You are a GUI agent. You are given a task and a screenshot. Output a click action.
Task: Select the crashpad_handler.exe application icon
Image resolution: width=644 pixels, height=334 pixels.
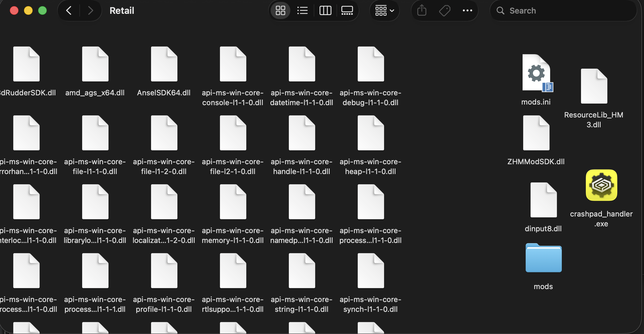[601, 185]
